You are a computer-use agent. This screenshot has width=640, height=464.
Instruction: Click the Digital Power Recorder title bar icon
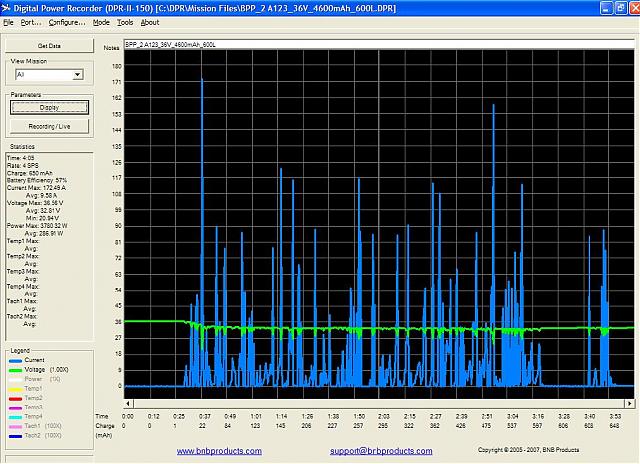(x=8, y=8)
